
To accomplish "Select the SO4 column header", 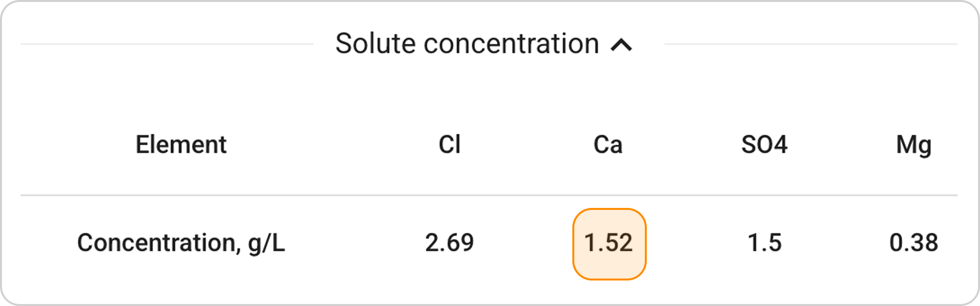I will tap(764, 145).
